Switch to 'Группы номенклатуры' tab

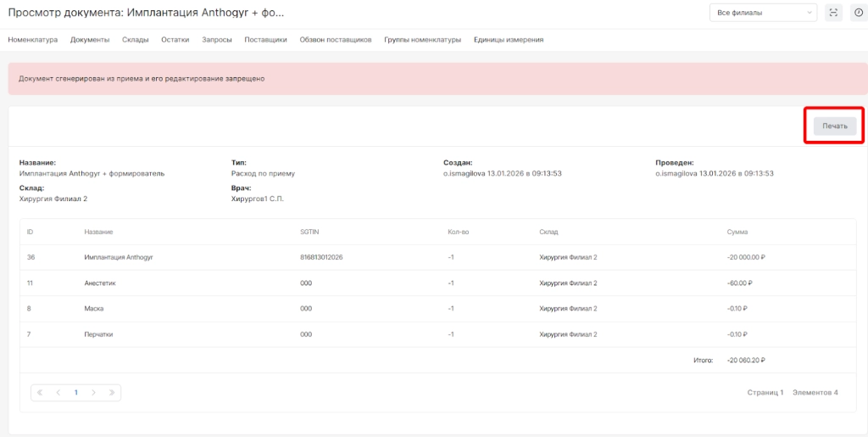(422, 40)
